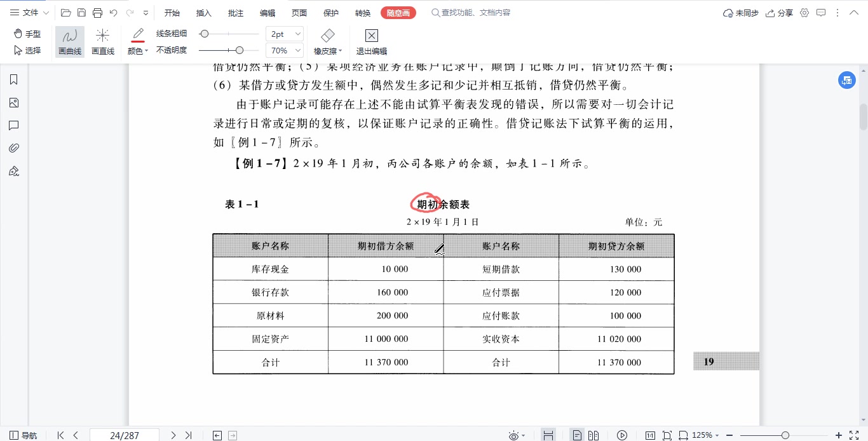Switch to the 插入 ribbon tab

[203, 12]
